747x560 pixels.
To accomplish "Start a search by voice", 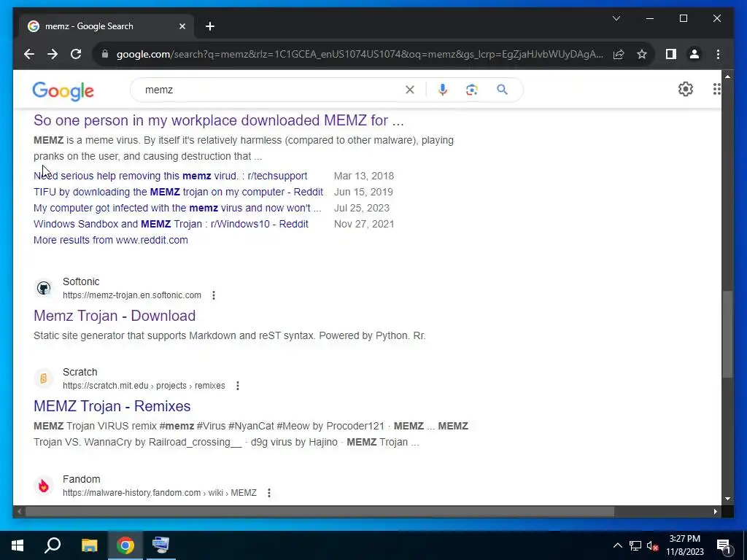I will (x=443, y=90).
